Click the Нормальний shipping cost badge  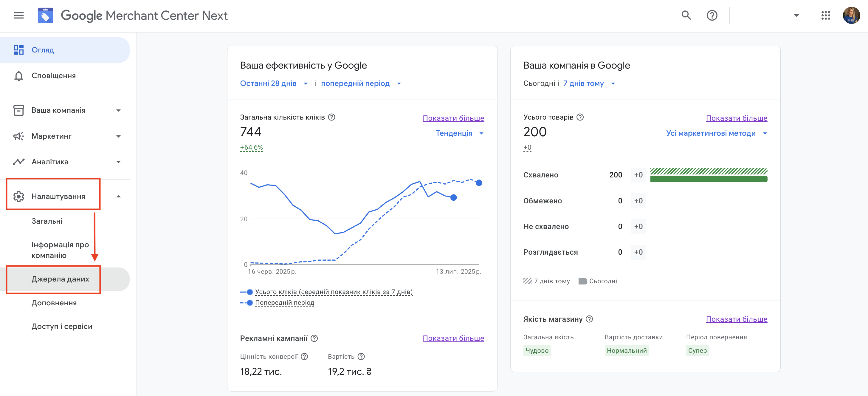[627, 351]
